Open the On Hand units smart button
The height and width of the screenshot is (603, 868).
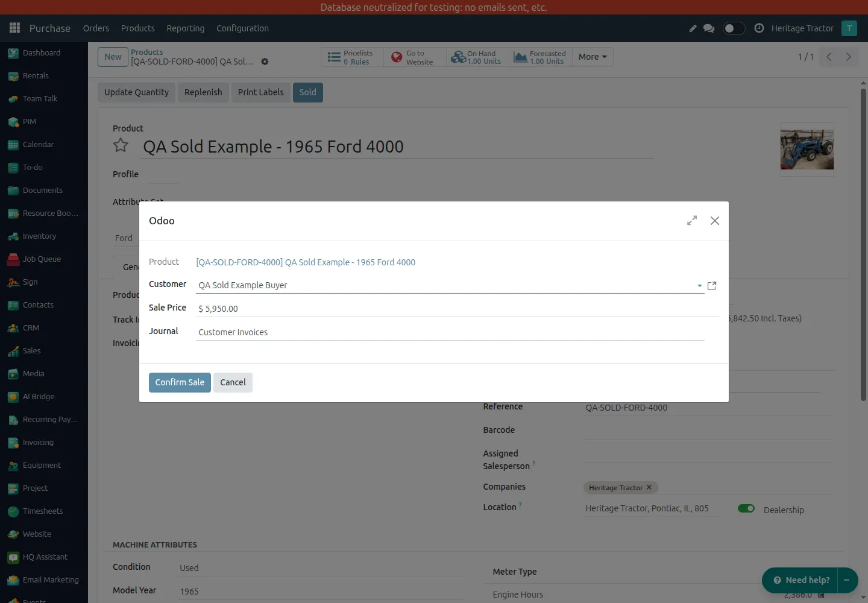(477, 57)
